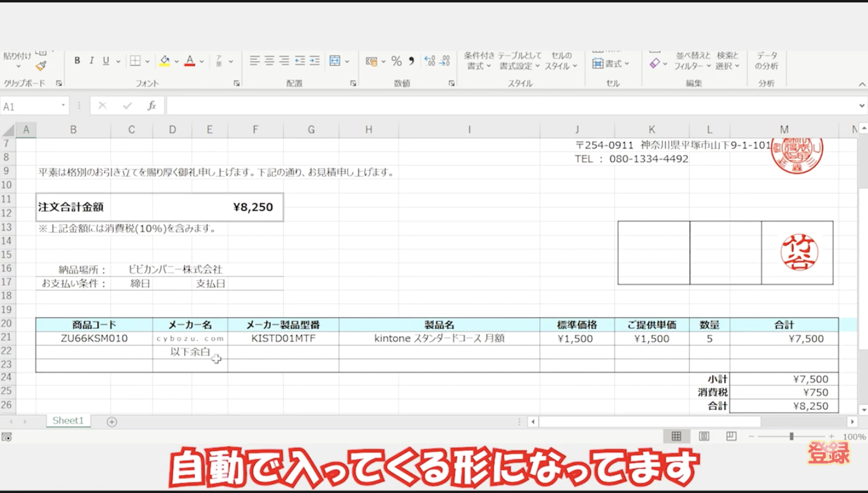Viewport: 868px width, 493px height.
Task: Open the Fill Color dropdown arrow
Action: coord(177,61)
